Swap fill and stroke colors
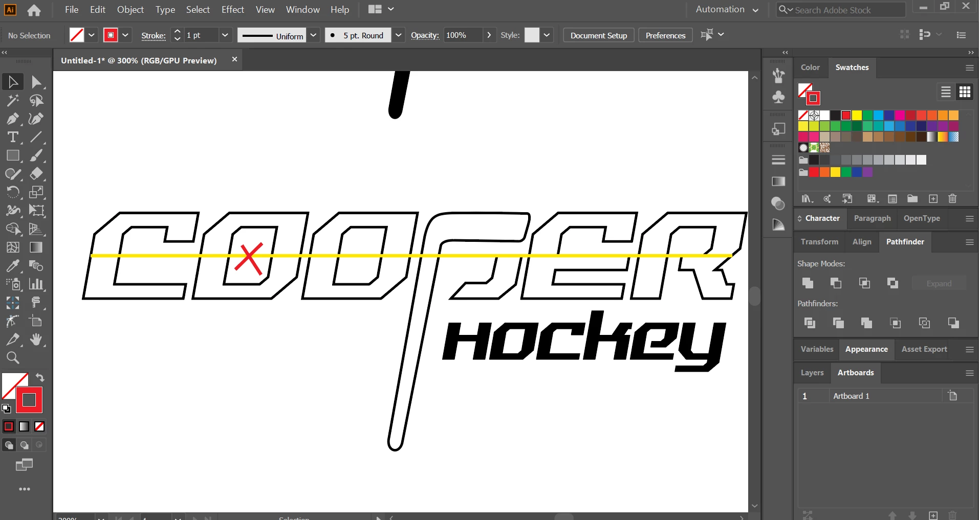This screenshot has width=980, height=520. point(40,378)
